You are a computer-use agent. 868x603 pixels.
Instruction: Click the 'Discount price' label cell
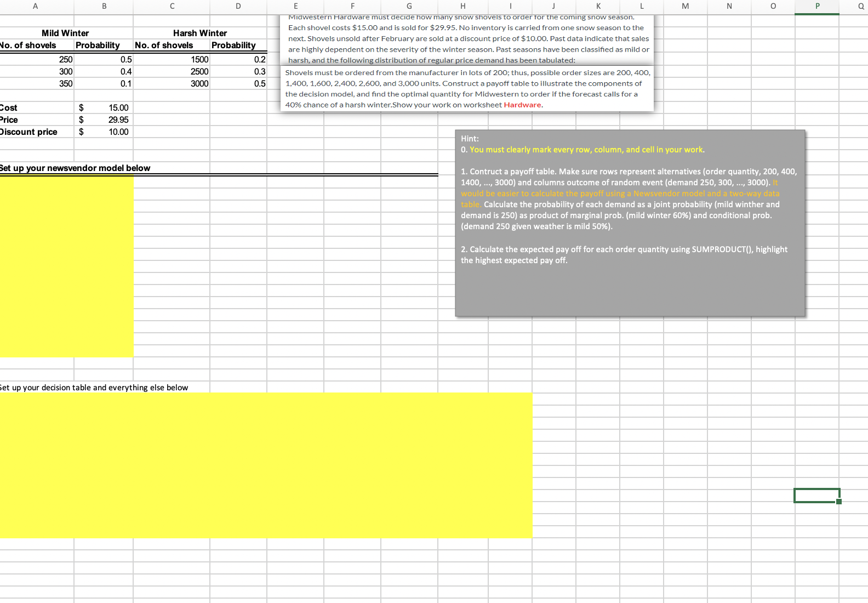37,132
